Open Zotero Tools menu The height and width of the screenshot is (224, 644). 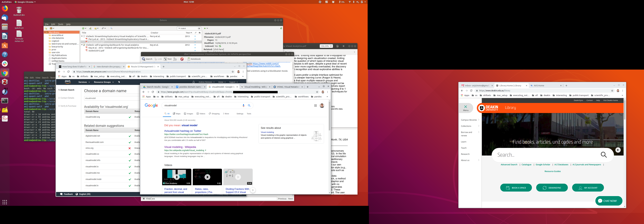(61, 24)
